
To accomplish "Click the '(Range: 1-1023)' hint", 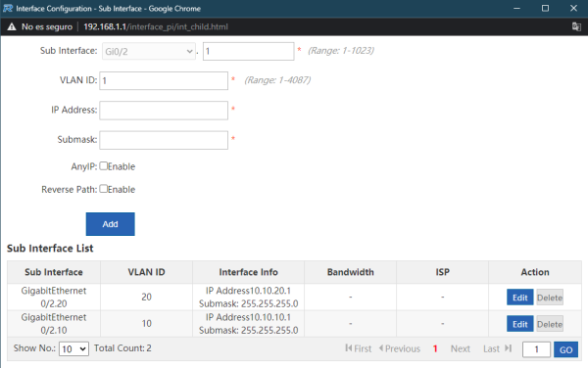I will [x=341, y=51].
